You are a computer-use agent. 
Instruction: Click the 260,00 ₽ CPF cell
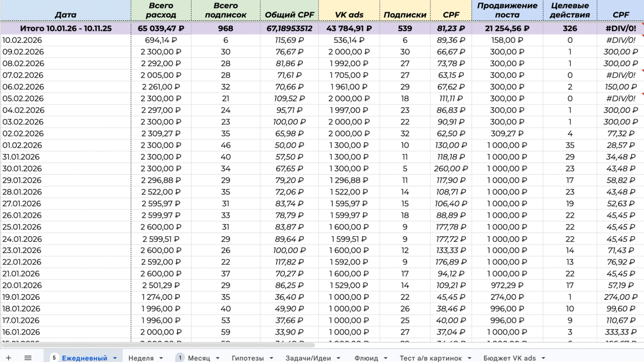point(451,169)
